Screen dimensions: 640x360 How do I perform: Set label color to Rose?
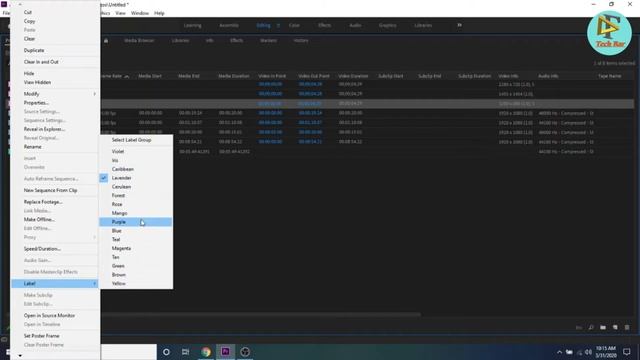click(117, 204)
